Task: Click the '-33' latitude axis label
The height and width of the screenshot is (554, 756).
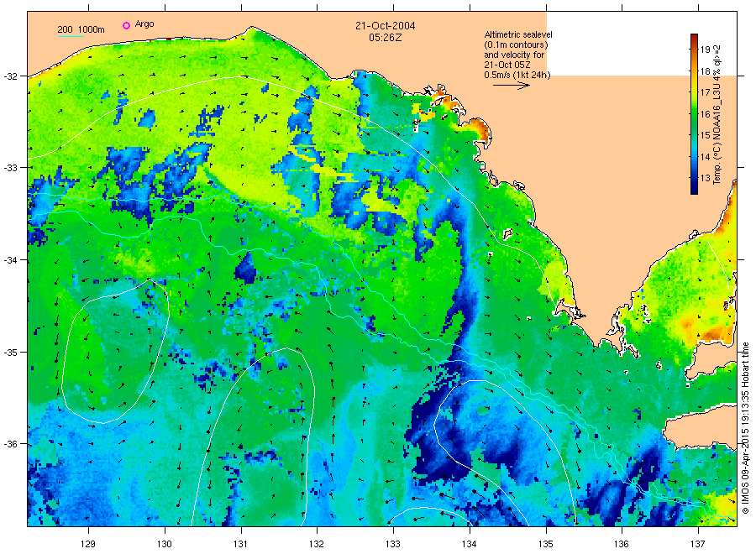Action: point(10,168)
